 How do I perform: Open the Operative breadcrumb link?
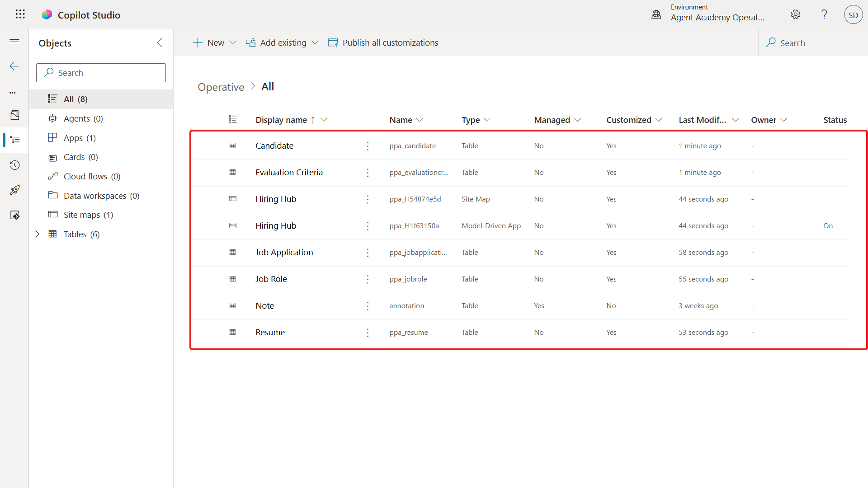click(x=221, y=87)
